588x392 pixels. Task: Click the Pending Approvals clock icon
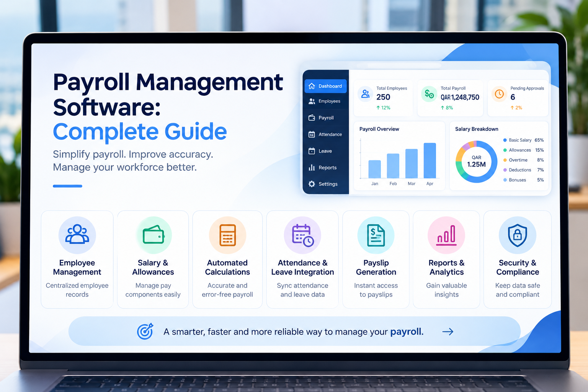pyautogui.click(x=499, y=94)
